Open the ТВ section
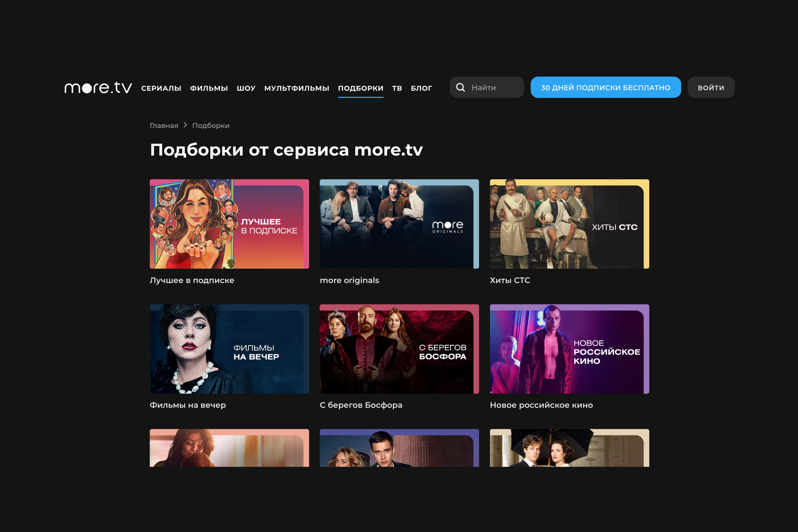 tap(397, 88)
